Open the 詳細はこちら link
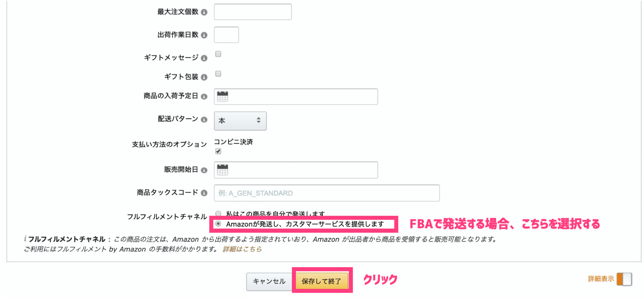The height and width of the screenshot is (298, 644). coord(242,249)
